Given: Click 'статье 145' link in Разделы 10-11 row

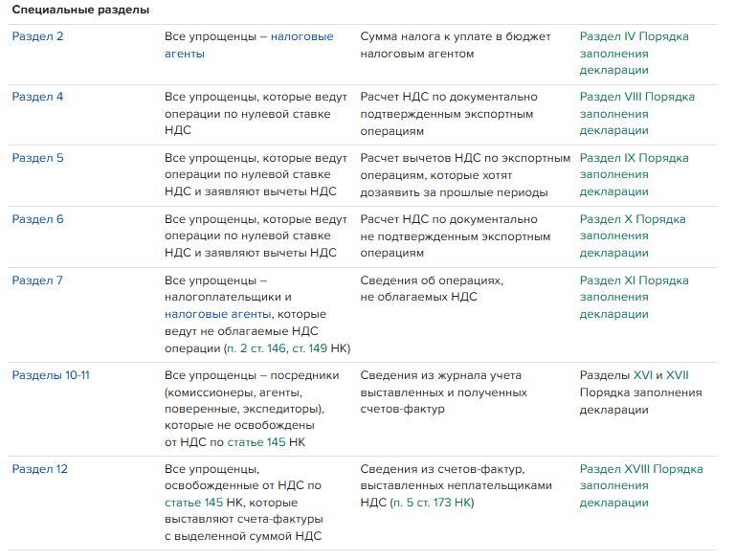Looking at the screenshot, I should point(256,442).
